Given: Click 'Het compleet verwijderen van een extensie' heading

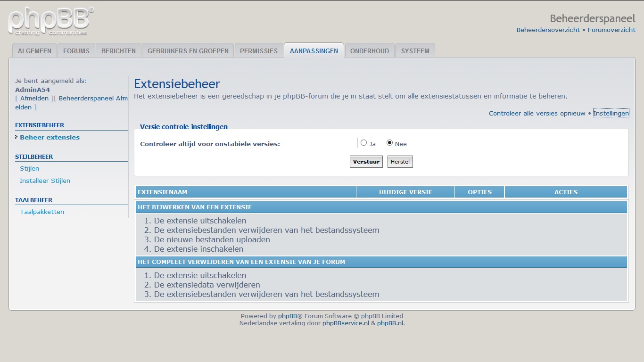Looking at the screenshot, I should coord(241,262).
